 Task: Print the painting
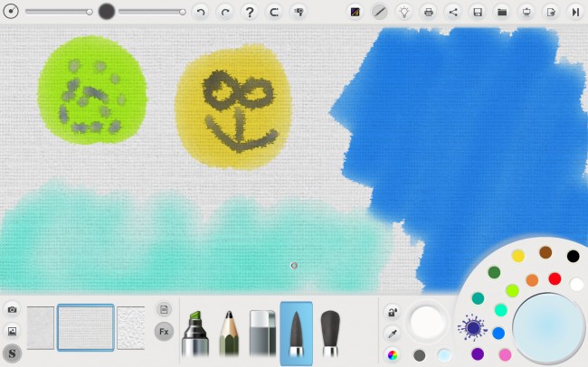pos(429,12)
